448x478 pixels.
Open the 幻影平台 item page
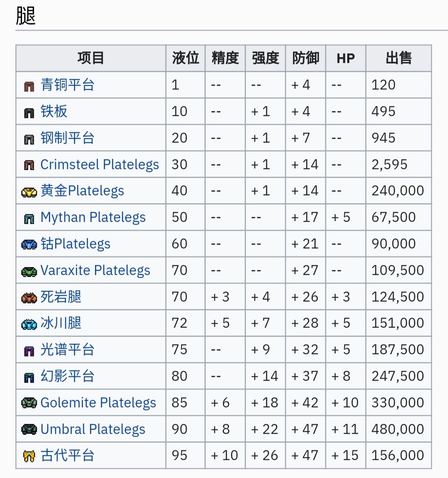click(67, 376)
